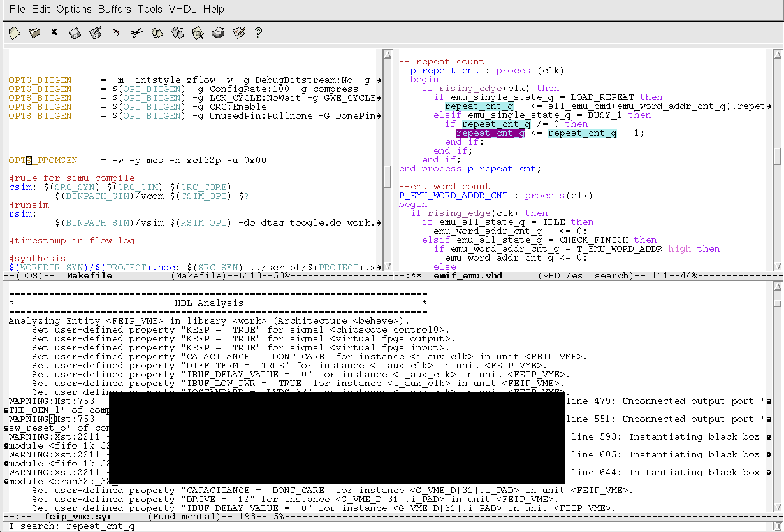Click the Open file folder icon

[35, 32]
